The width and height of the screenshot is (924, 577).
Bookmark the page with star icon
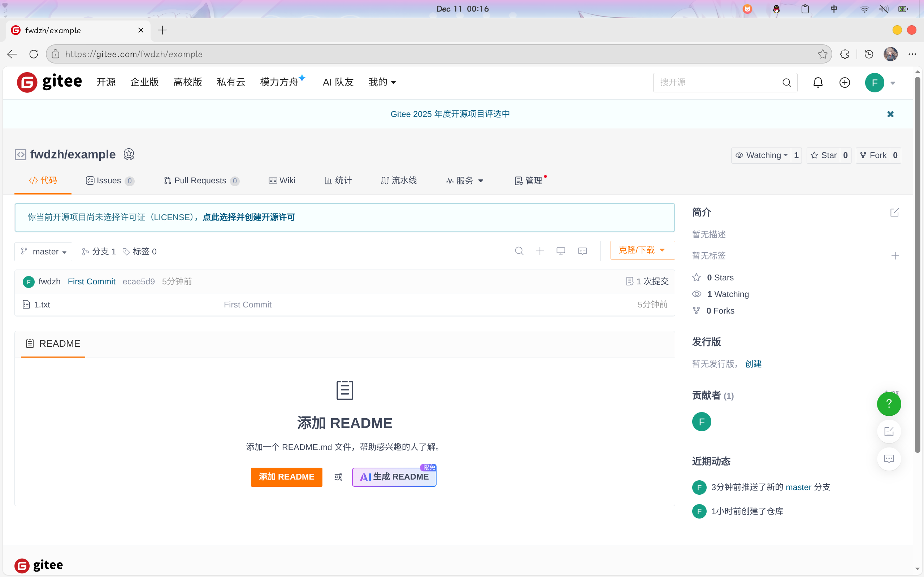point(823,54)
